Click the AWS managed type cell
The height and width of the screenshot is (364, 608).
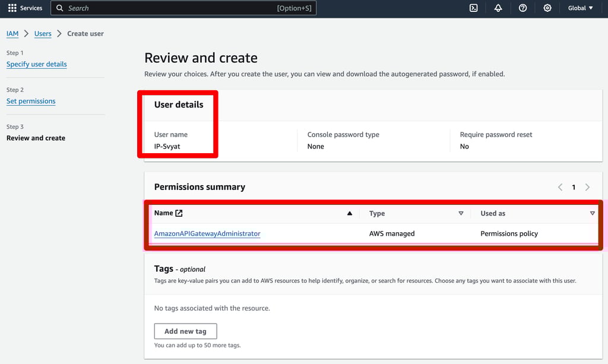click(392, 233)
